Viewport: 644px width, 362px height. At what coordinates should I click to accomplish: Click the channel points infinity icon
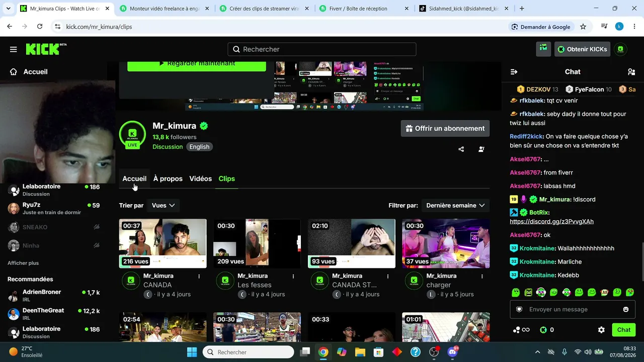(x=521, y=330)
